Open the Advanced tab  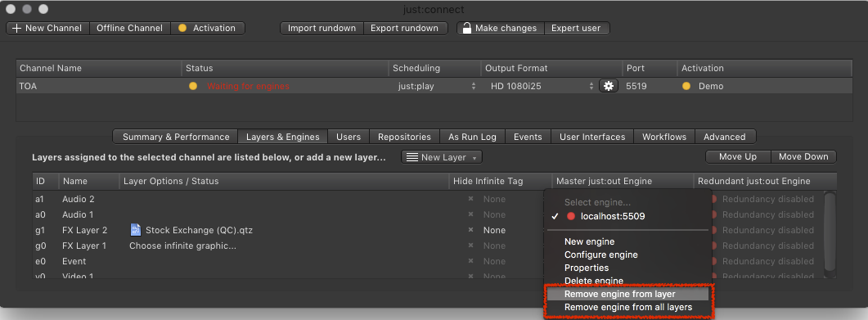[x=725, y=137]
